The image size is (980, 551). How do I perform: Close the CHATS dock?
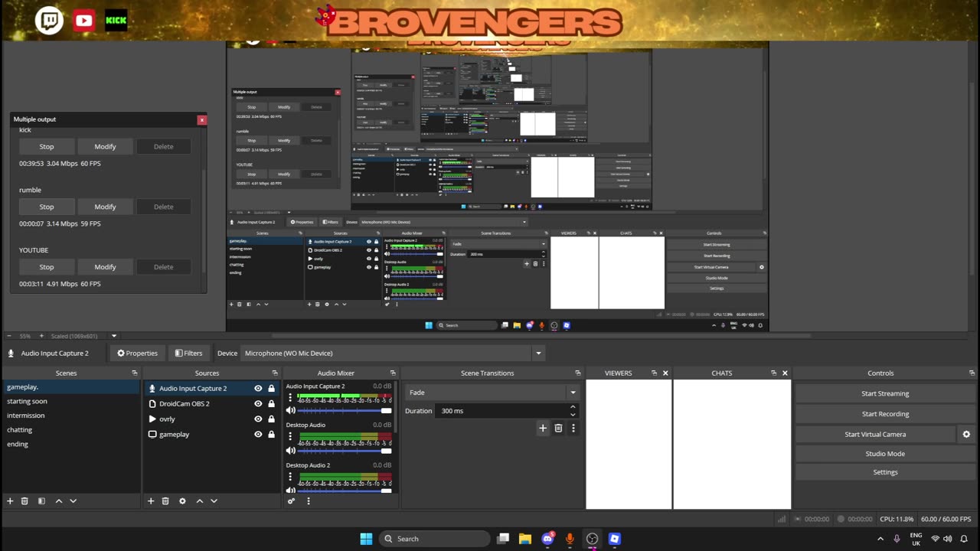(785, 373)
